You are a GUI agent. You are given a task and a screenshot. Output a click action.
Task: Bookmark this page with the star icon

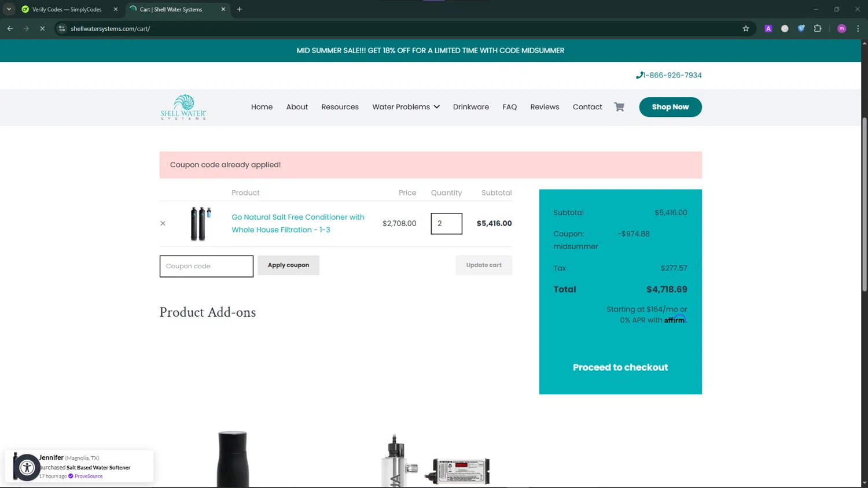746,28
